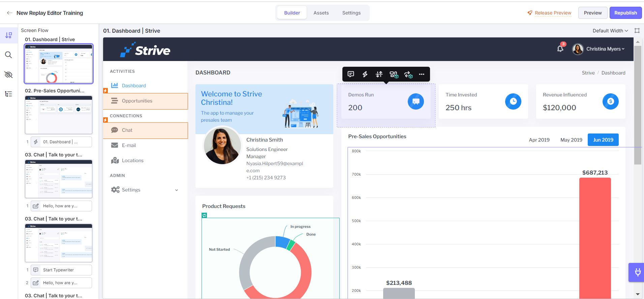Select the May 2019 chart tab
The height and width of the screenshot is (299, 644).
(571, 140)
